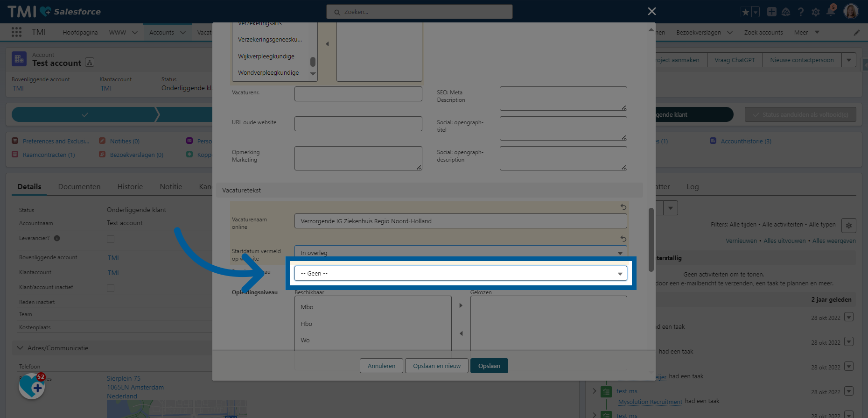Open the Trailhead guidance icon
Screen dimensions: 868x418
786,12
